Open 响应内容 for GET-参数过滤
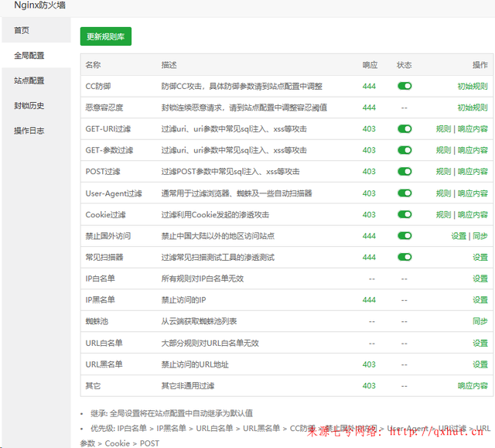 [x=473, y=150]
